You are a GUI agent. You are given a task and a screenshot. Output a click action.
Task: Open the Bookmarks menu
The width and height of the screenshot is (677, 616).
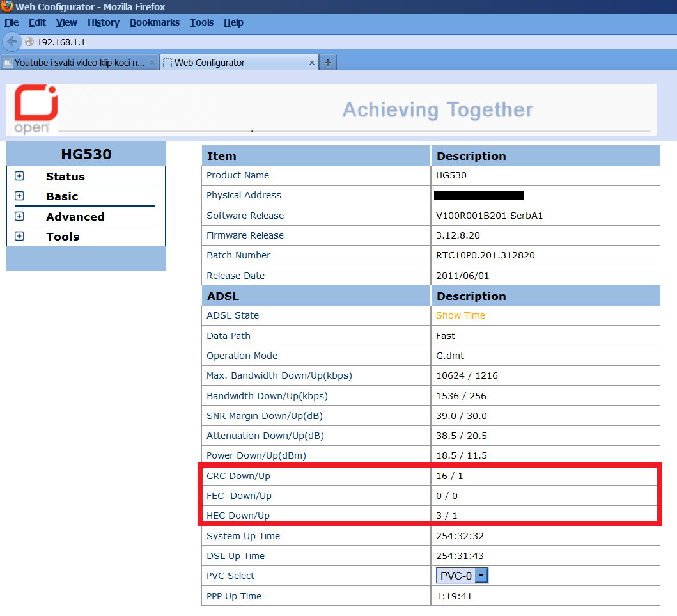155,22
